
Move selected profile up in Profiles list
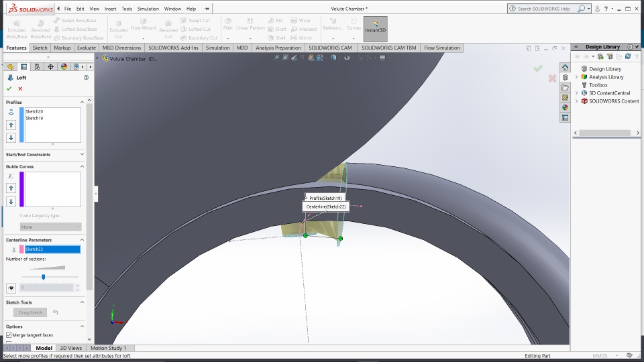pos(11,125)
